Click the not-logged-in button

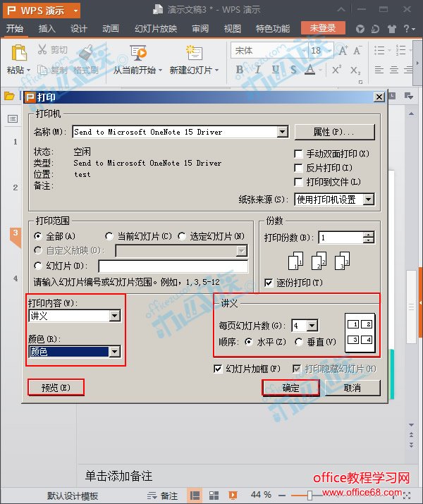pos(323,28)
